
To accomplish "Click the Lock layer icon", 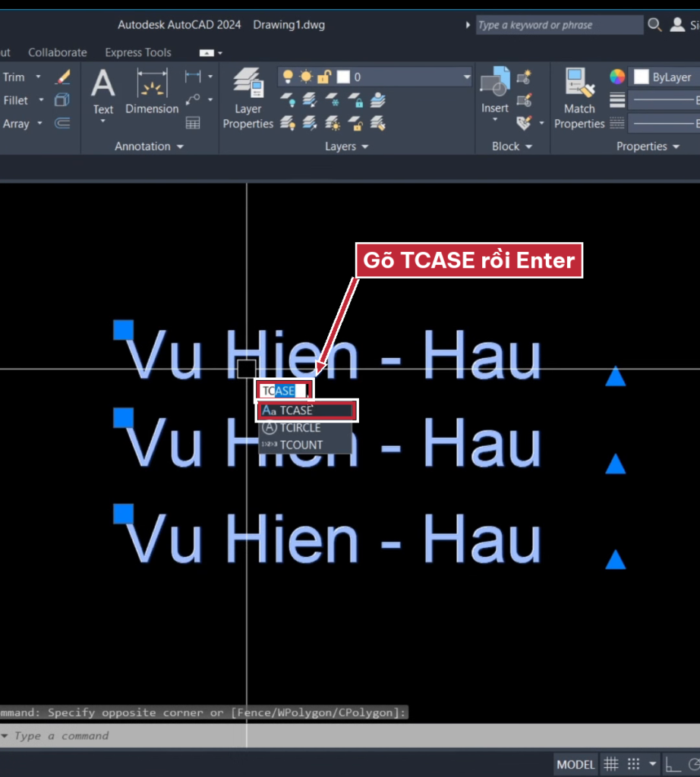I will pyautogui.click(x=355, y=100).
